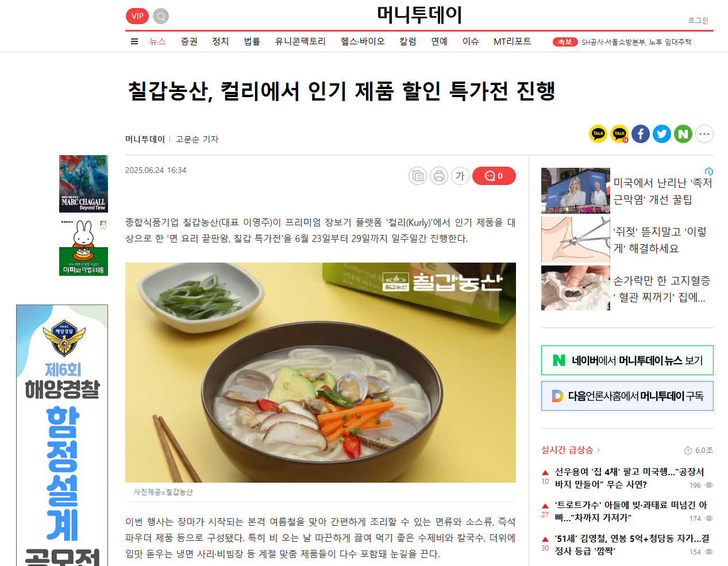Share article on Naver
The image size is (728, 566).
683,134
